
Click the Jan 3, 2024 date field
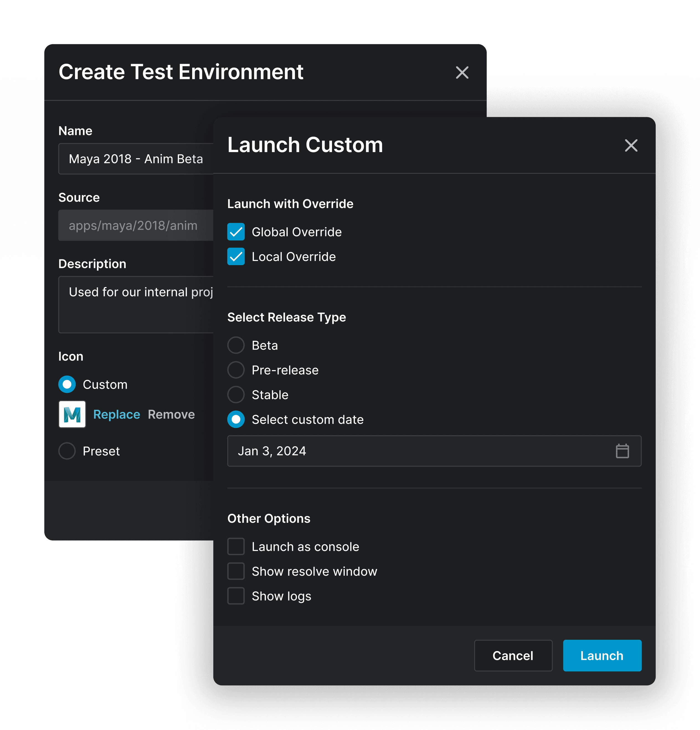[x=434, y=451]
